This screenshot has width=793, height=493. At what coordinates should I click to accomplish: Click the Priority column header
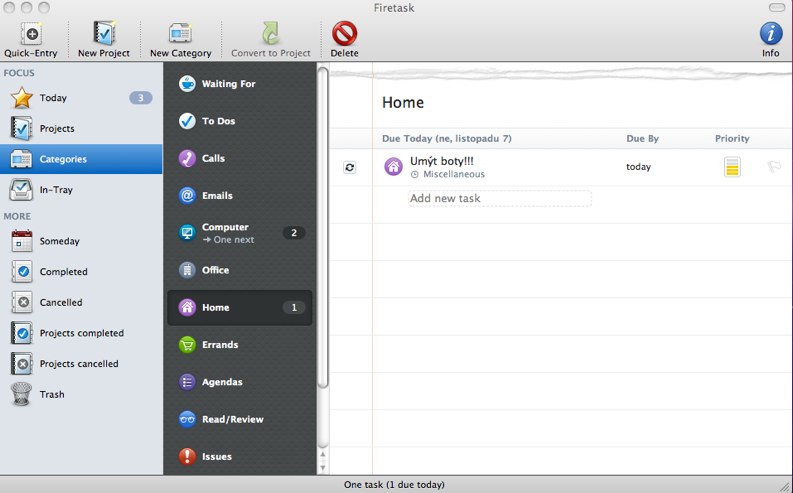coord(732,138)
